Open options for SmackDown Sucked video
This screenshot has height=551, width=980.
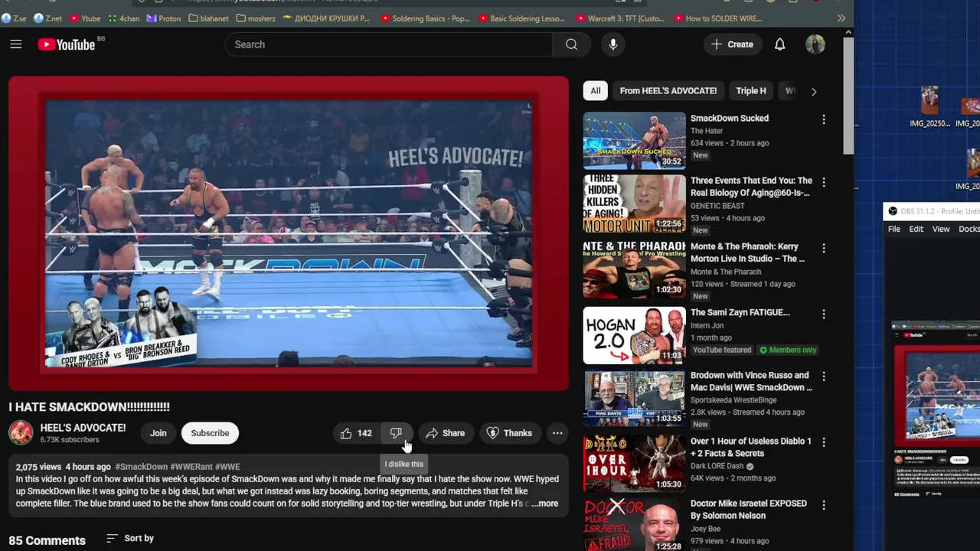point(824,119)
